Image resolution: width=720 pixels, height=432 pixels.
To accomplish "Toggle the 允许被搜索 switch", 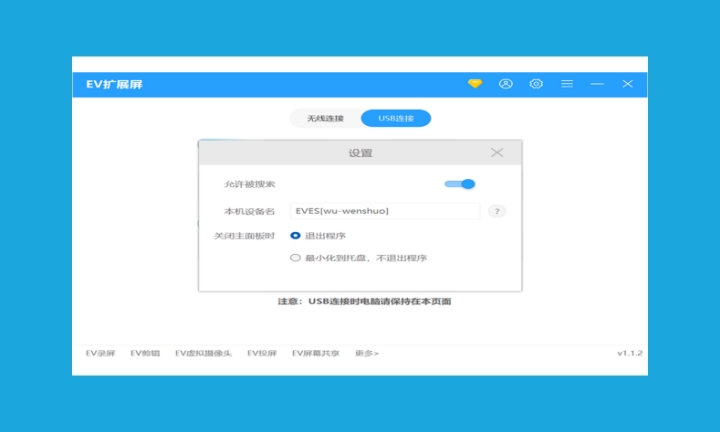I will 460,184.
